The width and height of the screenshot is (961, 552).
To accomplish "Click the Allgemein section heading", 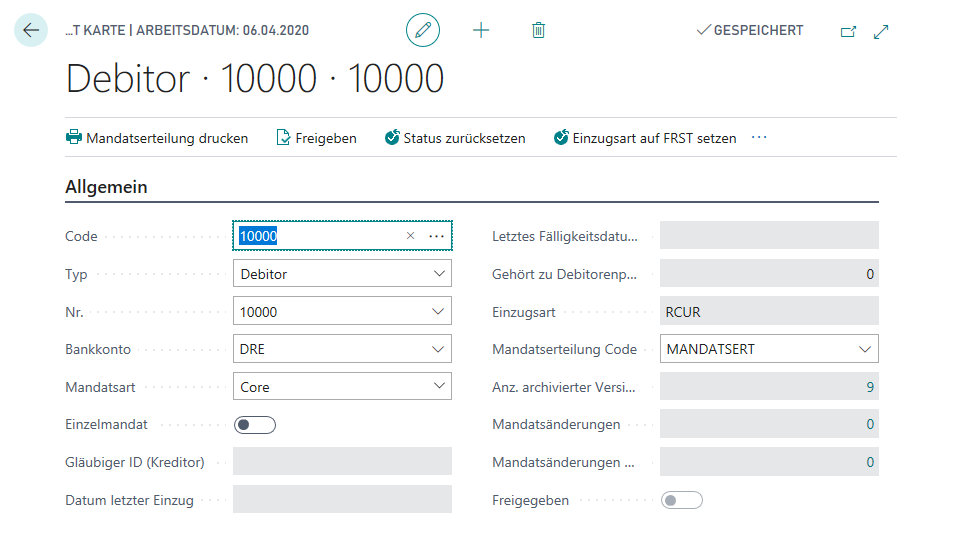I will point(107,187).
